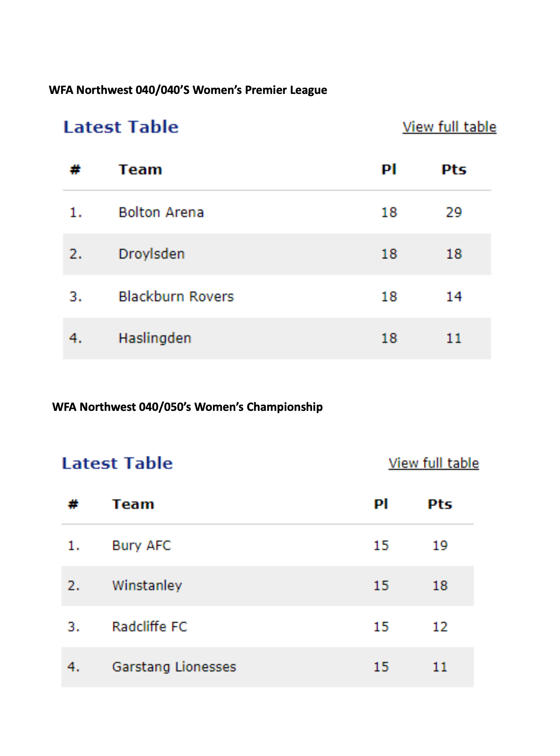Click the Blackburn Rovers team name
Screen dimensions: 560x756
point(176,297)
